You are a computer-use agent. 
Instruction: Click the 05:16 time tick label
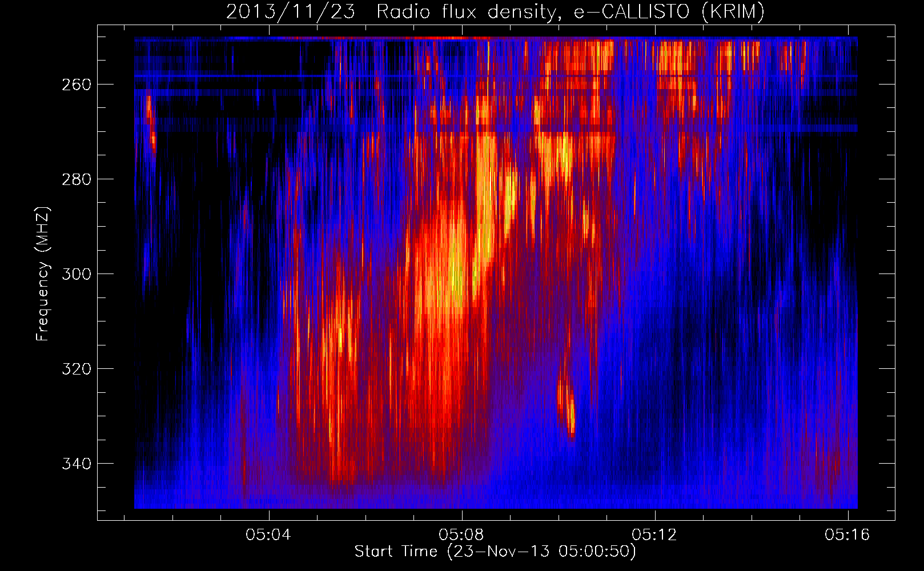847,535
